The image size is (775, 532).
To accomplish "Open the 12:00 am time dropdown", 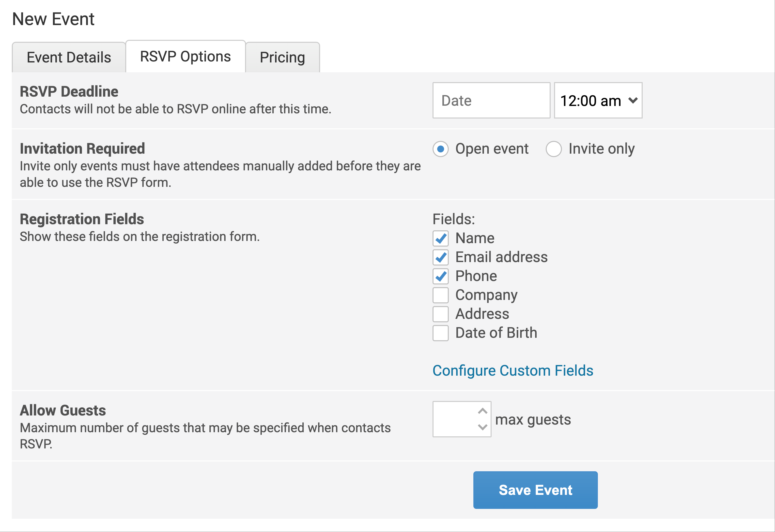I will coord(598,100).
